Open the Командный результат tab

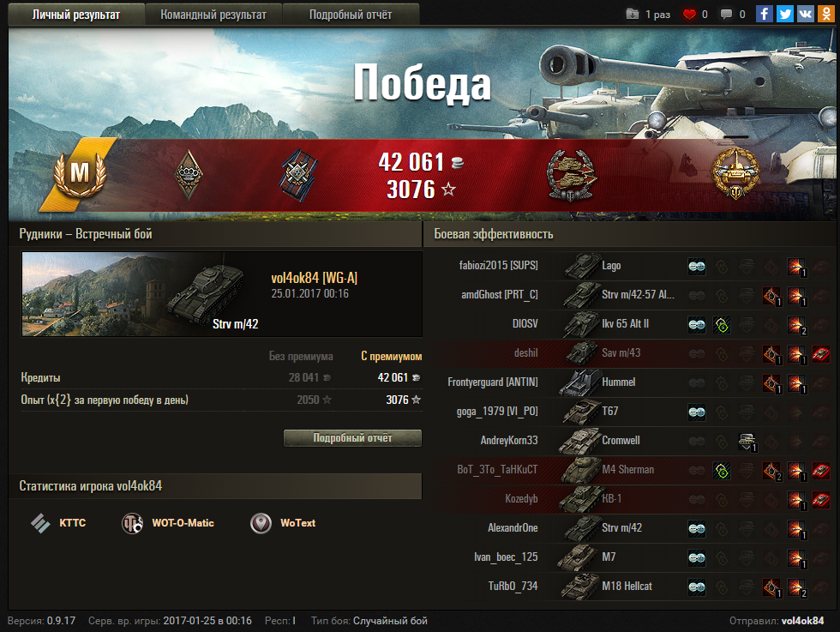[213, 15]
